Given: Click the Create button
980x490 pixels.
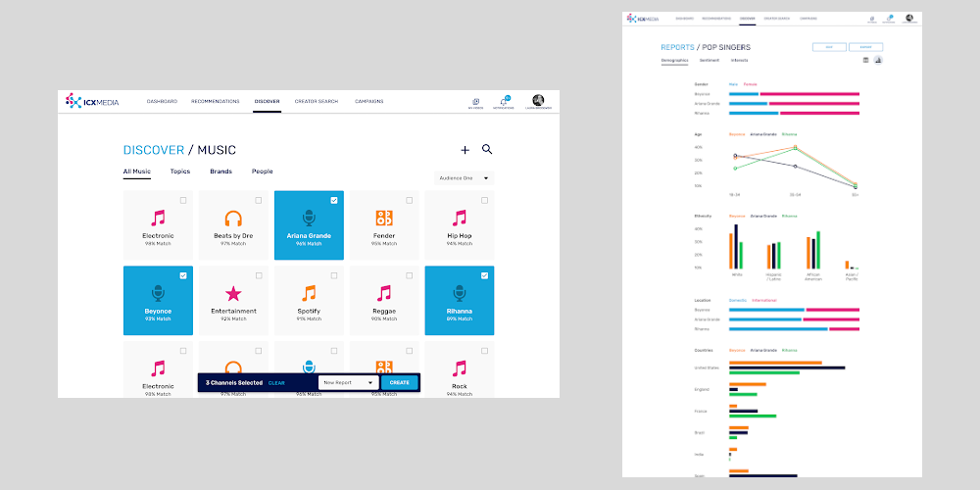Looking at the screenshot, I should (400, 382).
